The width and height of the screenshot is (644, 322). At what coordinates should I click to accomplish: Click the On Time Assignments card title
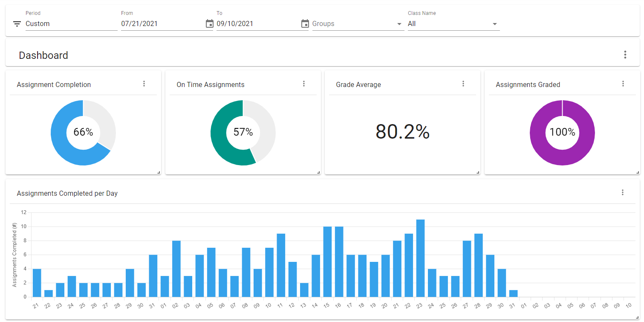pyautogui.click(x=211, y=85)
